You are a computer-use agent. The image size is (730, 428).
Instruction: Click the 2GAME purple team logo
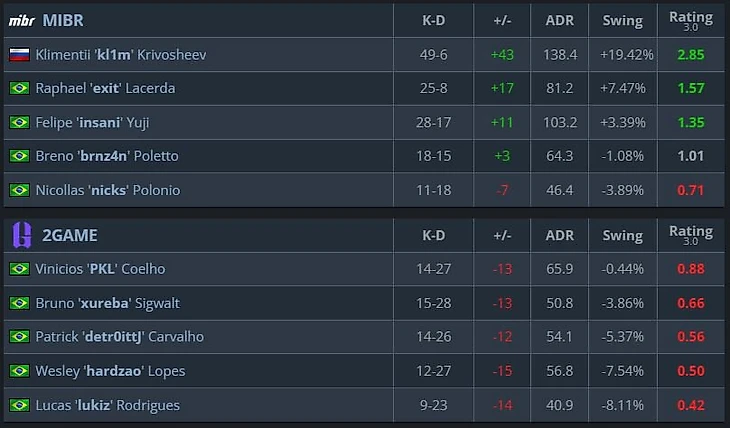[x=22, y=235]
